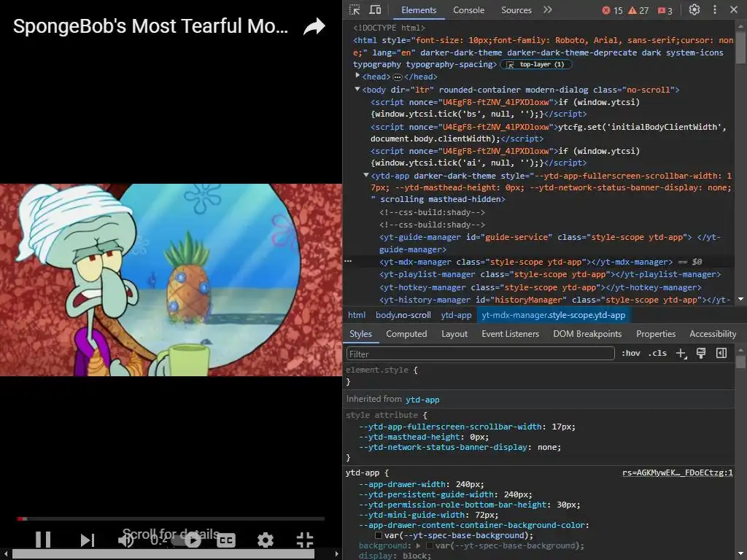
Task: Open the Accessibility pane tab
Action: tap(713, 334)
